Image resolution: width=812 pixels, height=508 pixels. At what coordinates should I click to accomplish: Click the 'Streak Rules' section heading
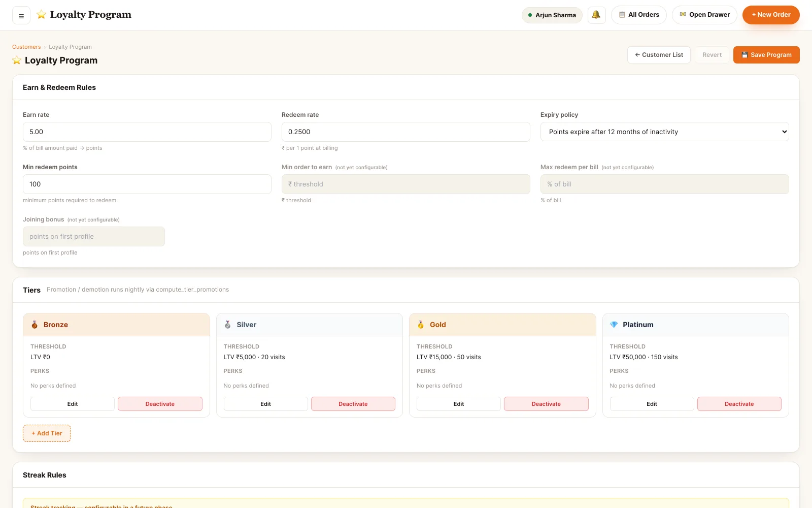(x=45, y=475)
